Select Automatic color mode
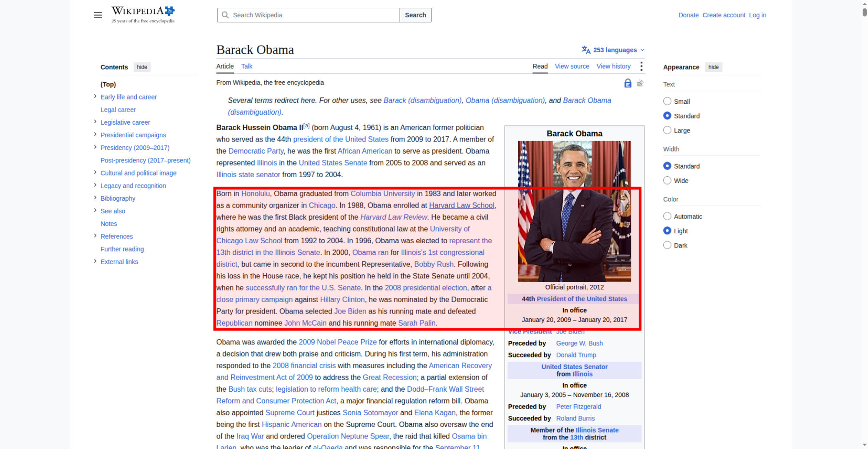Viewport: 868px width, 449px height. pos(667,216)
